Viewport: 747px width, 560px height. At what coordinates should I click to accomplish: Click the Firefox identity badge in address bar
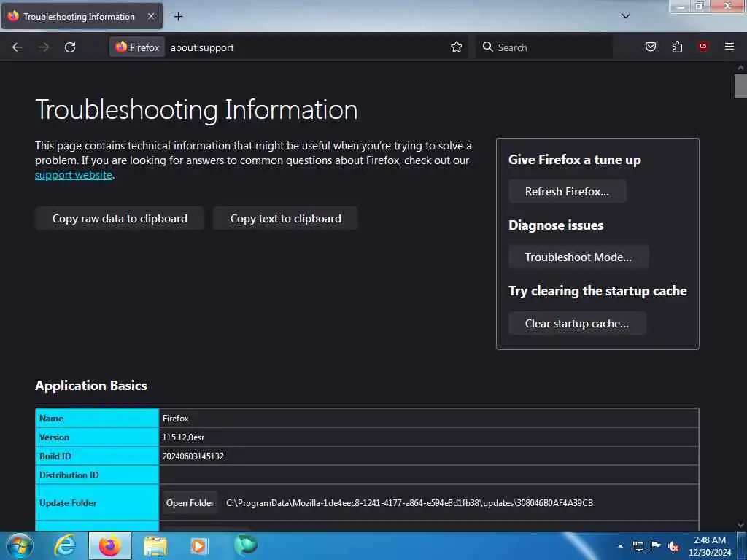[137, 47]
